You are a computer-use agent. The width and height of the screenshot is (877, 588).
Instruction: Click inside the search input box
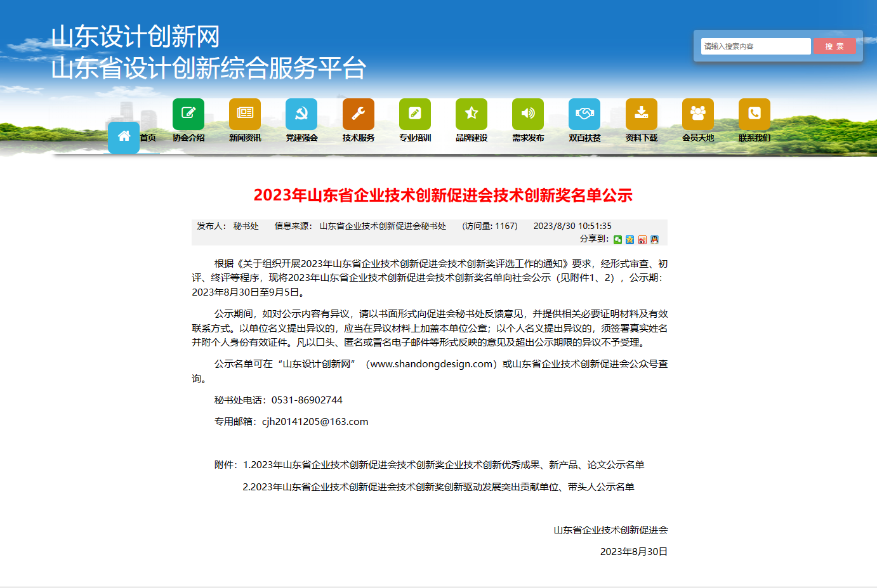(755, 46)
